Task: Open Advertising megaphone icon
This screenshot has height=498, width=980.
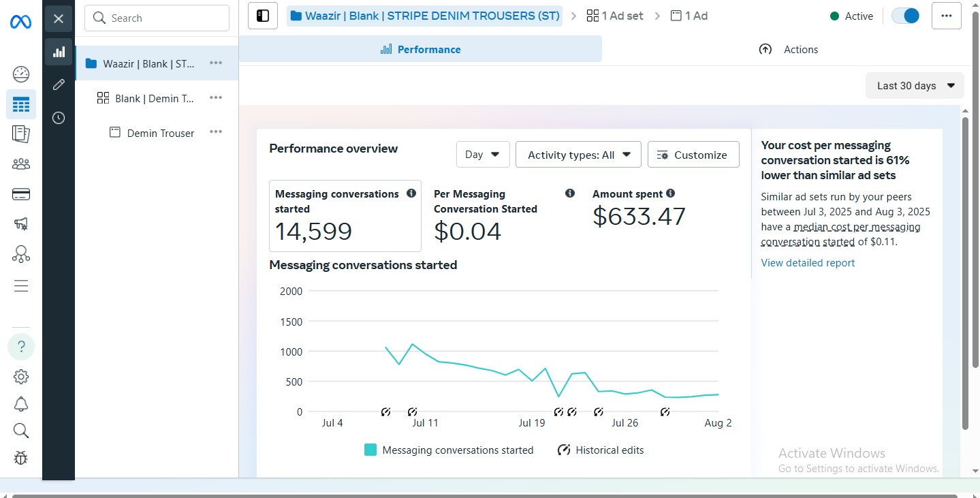Action: pos(21,224)
